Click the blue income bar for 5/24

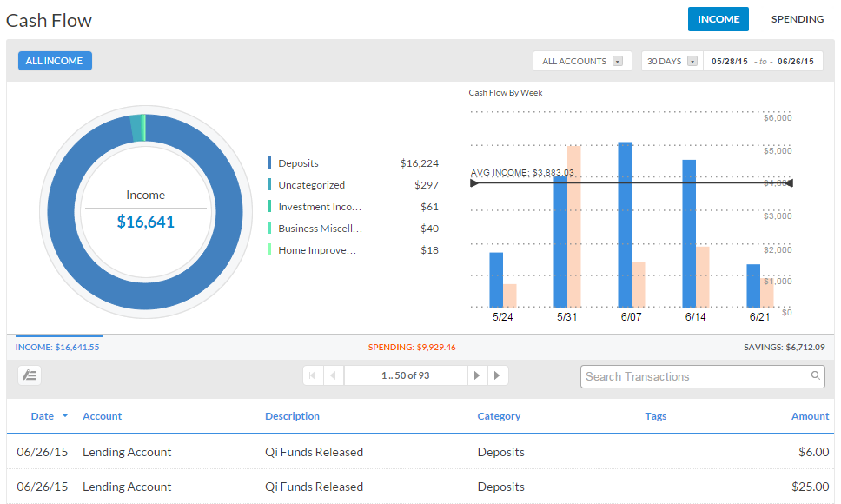coord(496,280)
